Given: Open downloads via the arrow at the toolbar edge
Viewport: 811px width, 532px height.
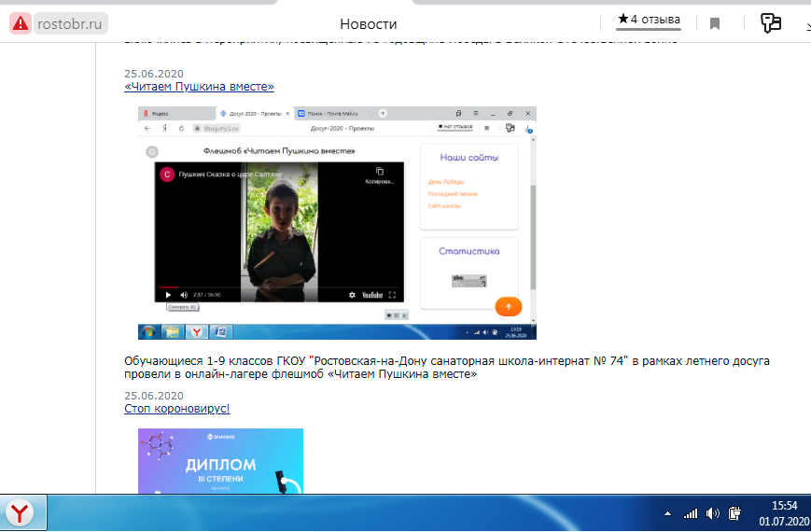Looking at the screenshot, I should click(805, 25).
